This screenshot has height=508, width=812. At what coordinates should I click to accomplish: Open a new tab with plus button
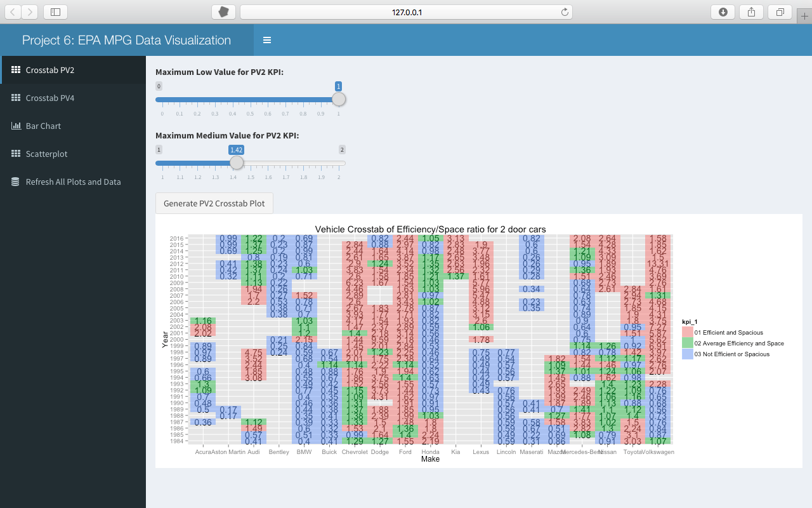pyautogui.click(x=804, y=17)
